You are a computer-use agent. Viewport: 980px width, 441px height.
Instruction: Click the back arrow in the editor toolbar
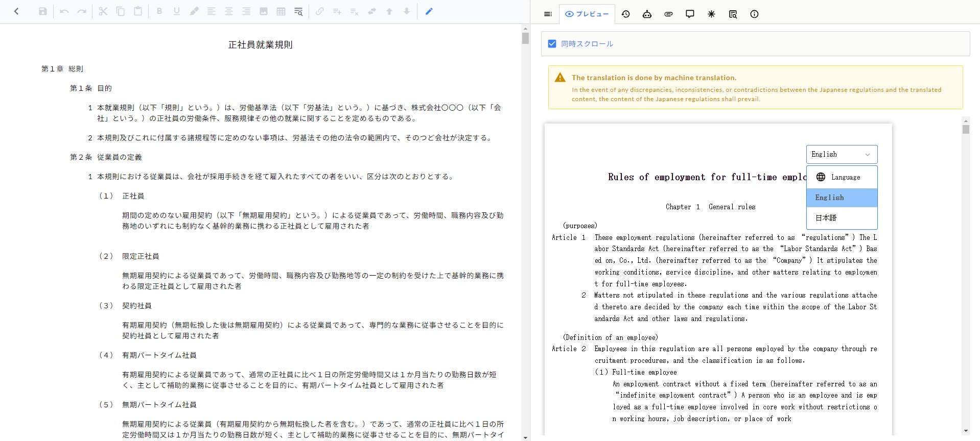click(x=16, y=11)
